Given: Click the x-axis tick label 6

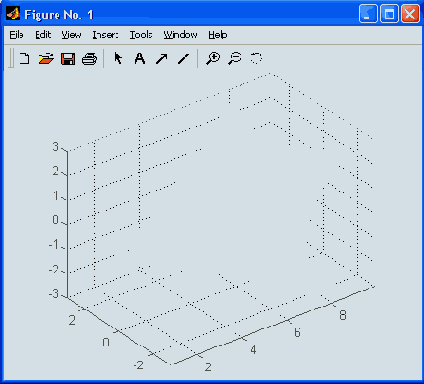Looking at the screenshot, I should [x=297, y=332].
